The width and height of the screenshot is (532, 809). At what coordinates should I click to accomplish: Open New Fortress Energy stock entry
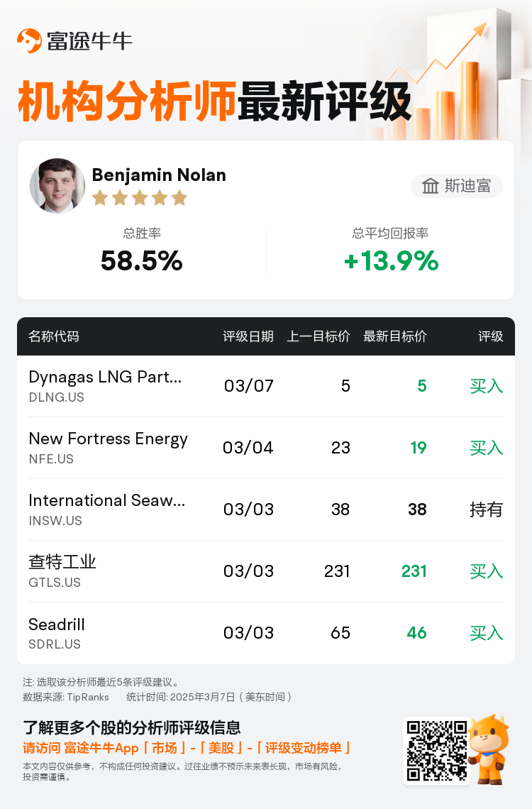266,448
